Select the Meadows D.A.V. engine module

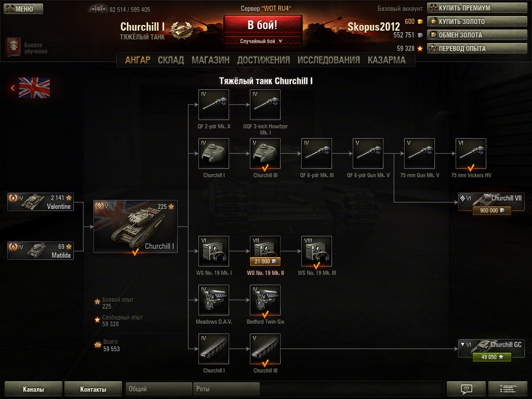click(214, 300)
